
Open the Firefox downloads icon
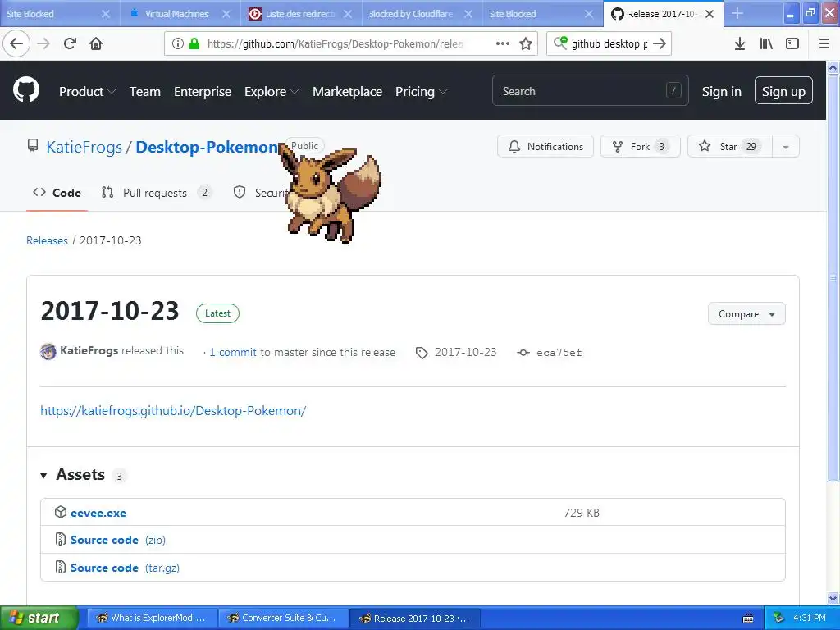click(740, 43)
